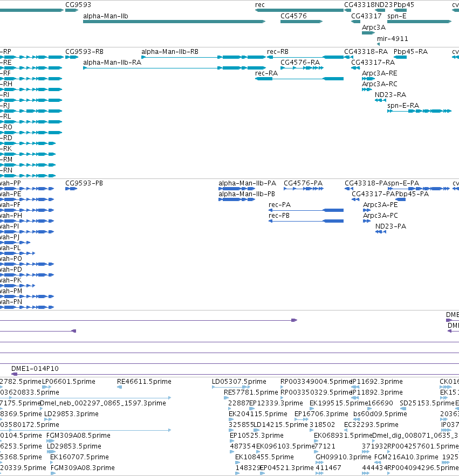Click the CG4576-PA protein label
Image resolution: width=459 pixels, height=476 pixels.
click(303, 183)
